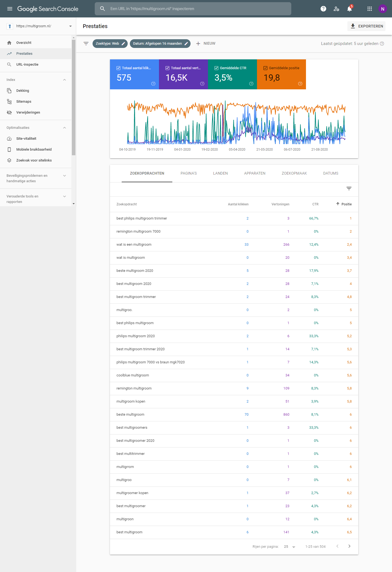Viewport: 392px width, 572px height.
Task: Open help icon on Totaal aantal klikken card
Action: pyautogui.click(x=153, y=84)
